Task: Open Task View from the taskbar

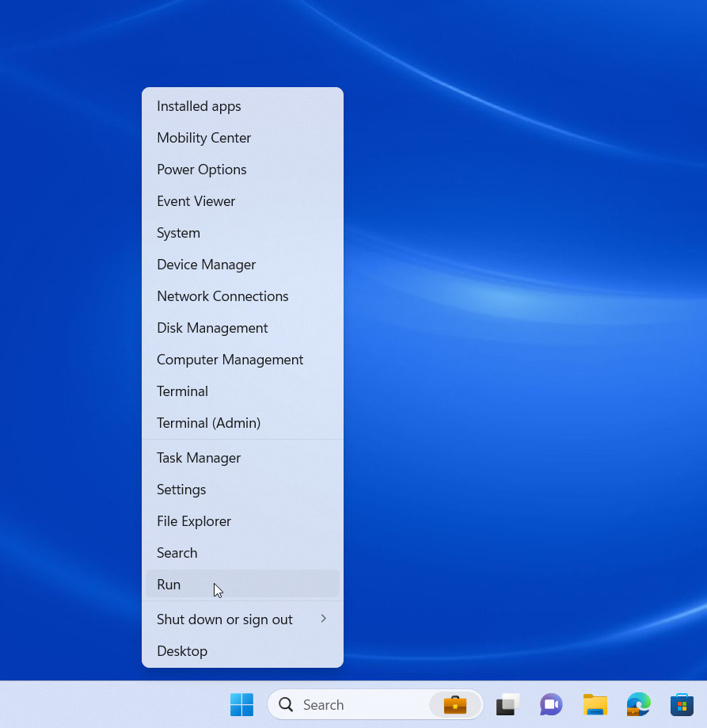Action: click(508, 704)
